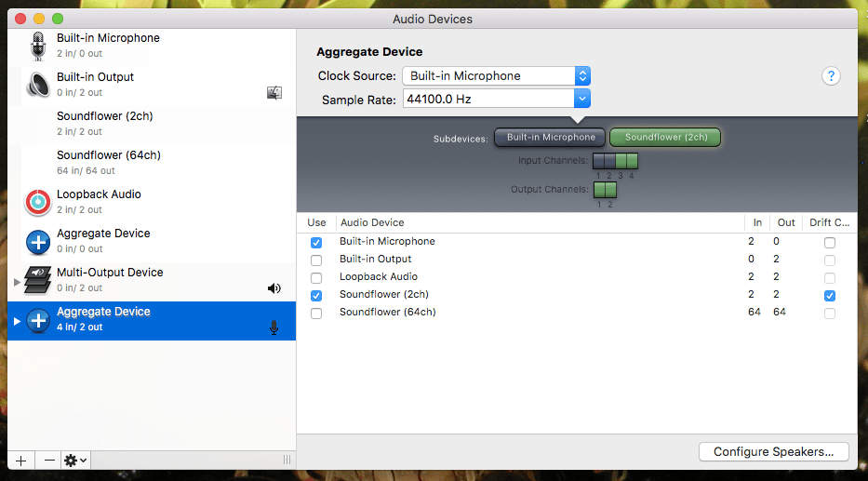The width and height of the screenshot is (868, 481).
Task: Select Loopback Audio in the sidebar list
Action: pos(152,202)
